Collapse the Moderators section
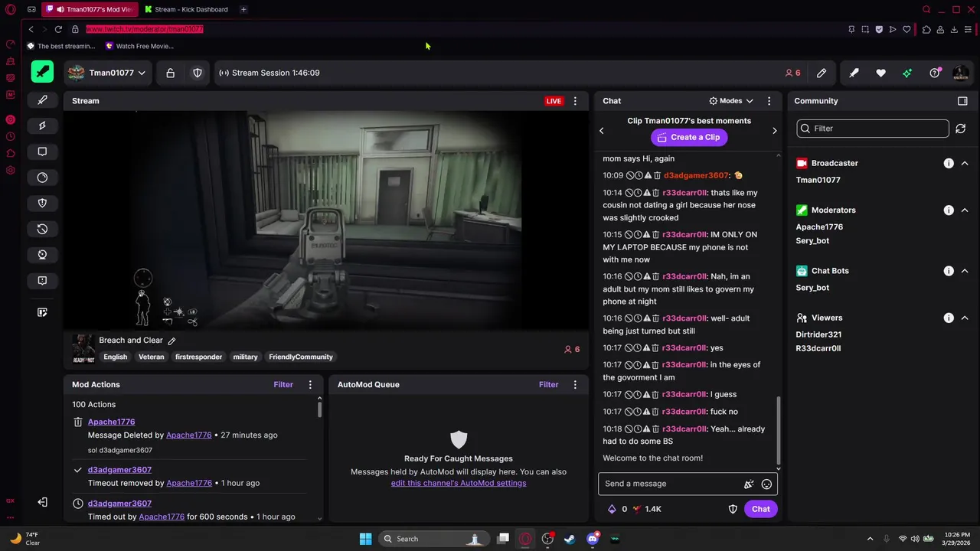980x551 pixels. (965, 210)
